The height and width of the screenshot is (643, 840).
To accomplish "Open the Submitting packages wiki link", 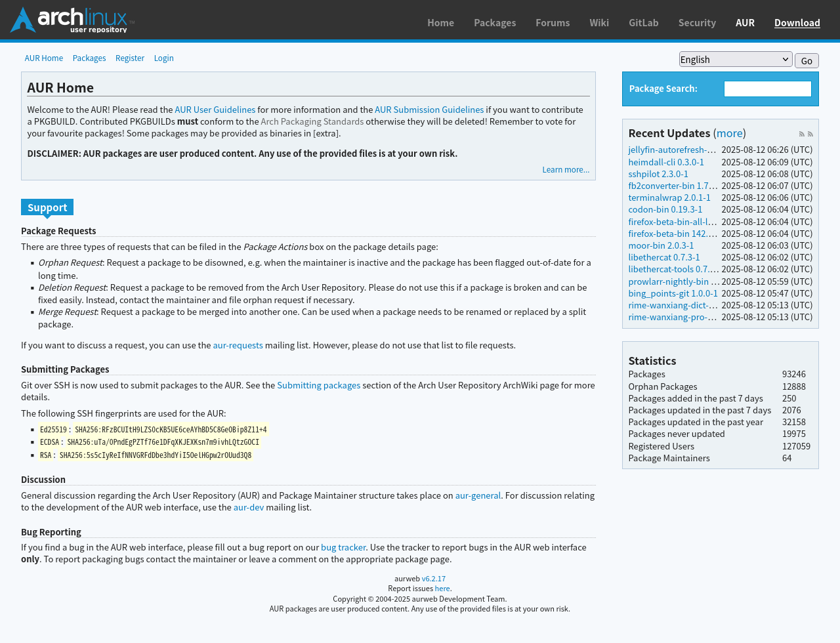I will point(319,385).
